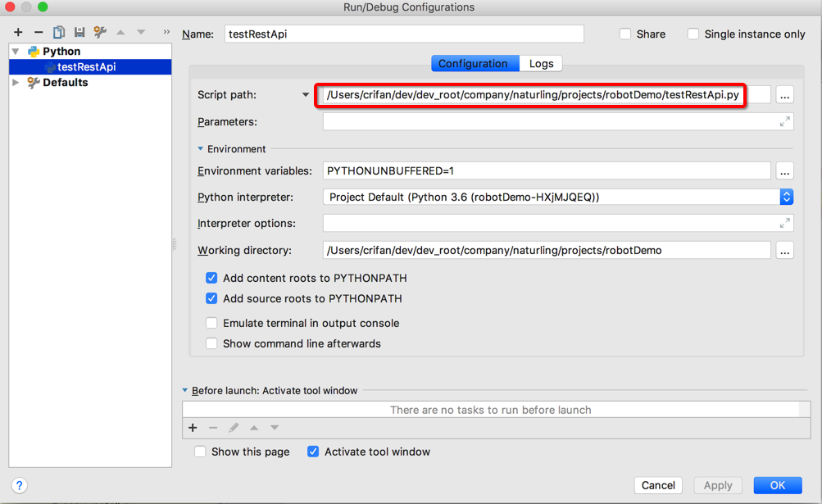The image size is (822, 504).
Task: Collapse the Before launch section
Action: pos(185,391)
